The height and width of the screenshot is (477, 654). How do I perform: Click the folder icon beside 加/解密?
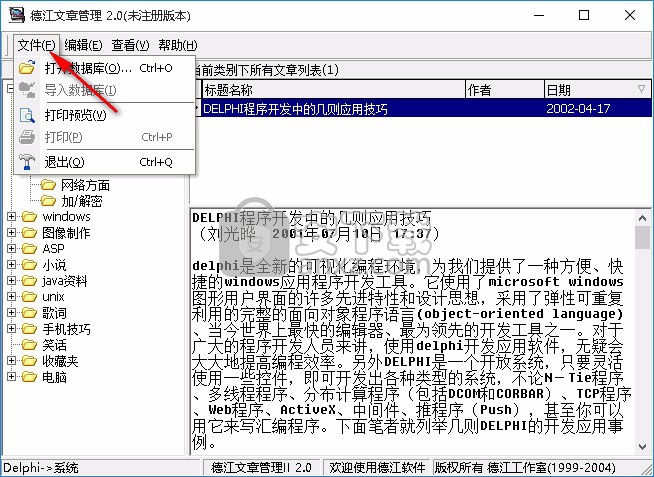tap(48, 201)
